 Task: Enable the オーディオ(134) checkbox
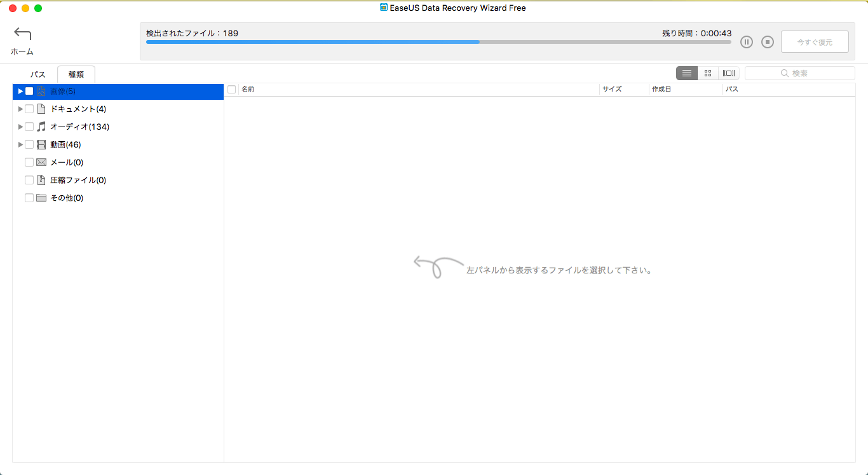pyautogui.click(x=29, y=127)
